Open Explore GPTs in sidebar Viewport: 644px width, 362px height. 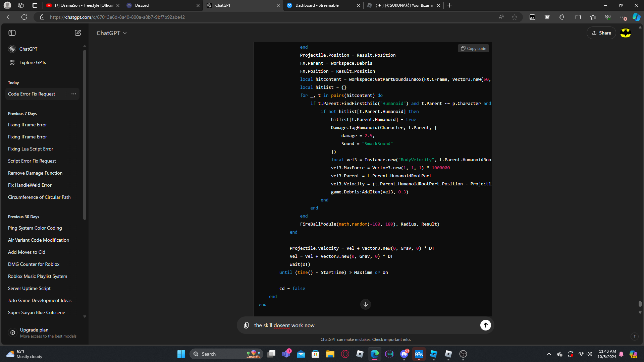(33, 62)
